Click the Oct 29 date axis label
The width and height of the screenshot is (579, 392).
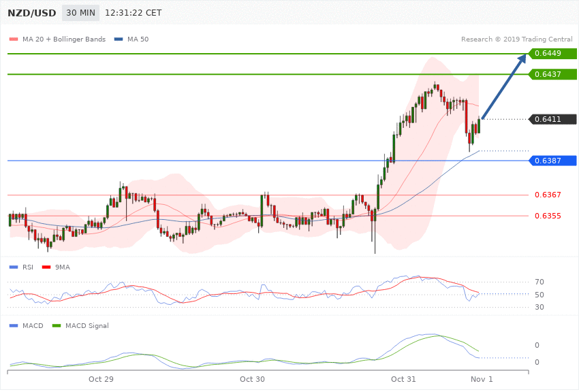pos(101,379)
